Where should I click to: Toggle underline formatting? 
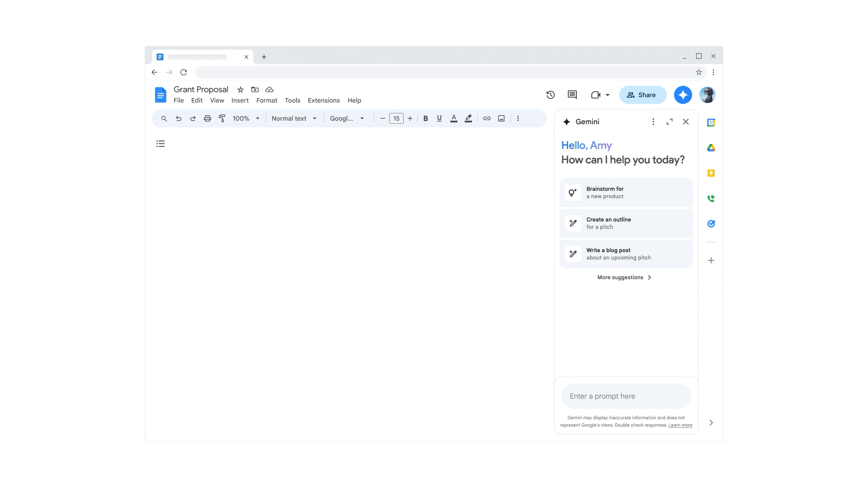tap(439, 118)
